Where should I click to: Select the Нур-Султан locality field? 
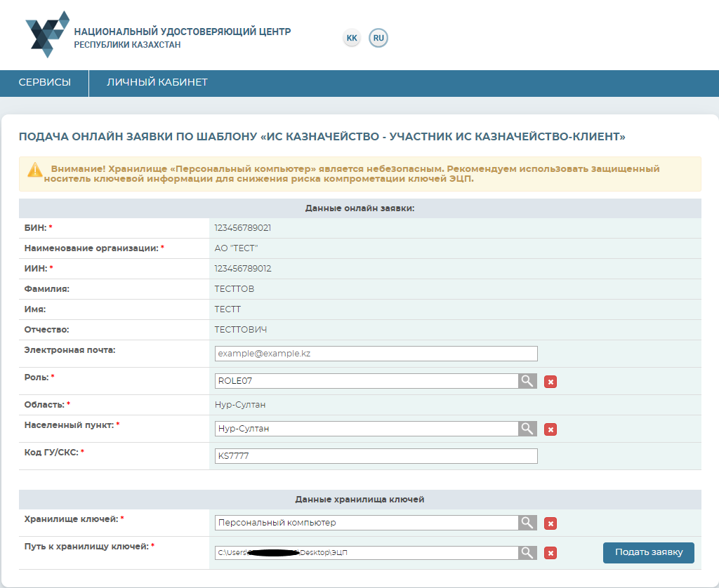[x=367, y=429]
